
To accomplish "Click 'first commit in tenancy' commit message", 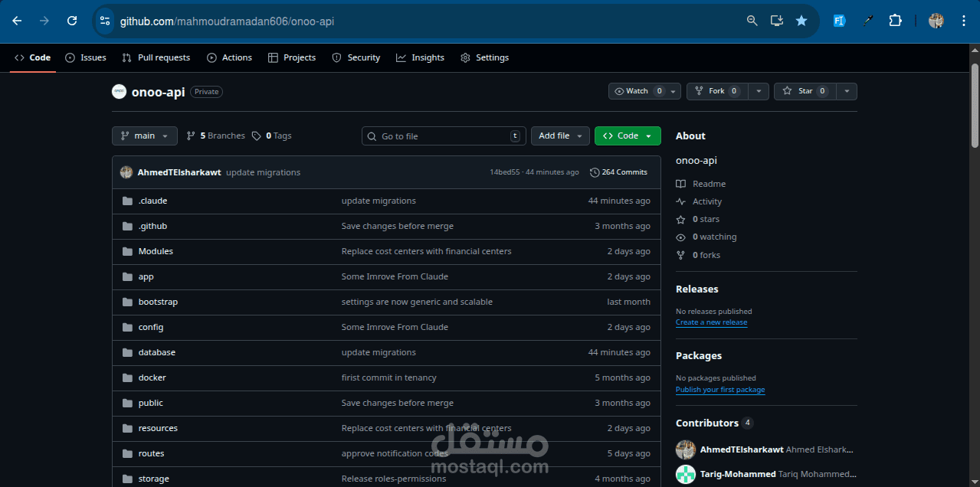I will pos(388,378).
